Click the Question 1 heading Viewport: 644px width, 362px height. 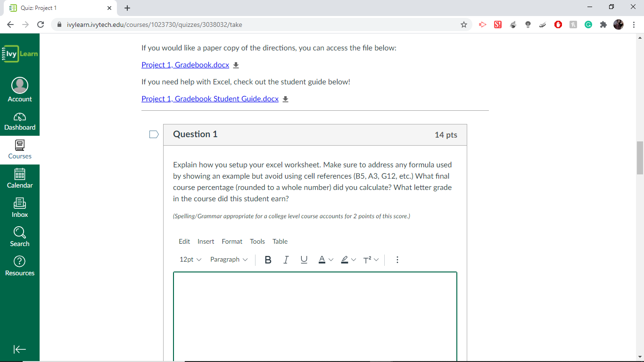195,134
